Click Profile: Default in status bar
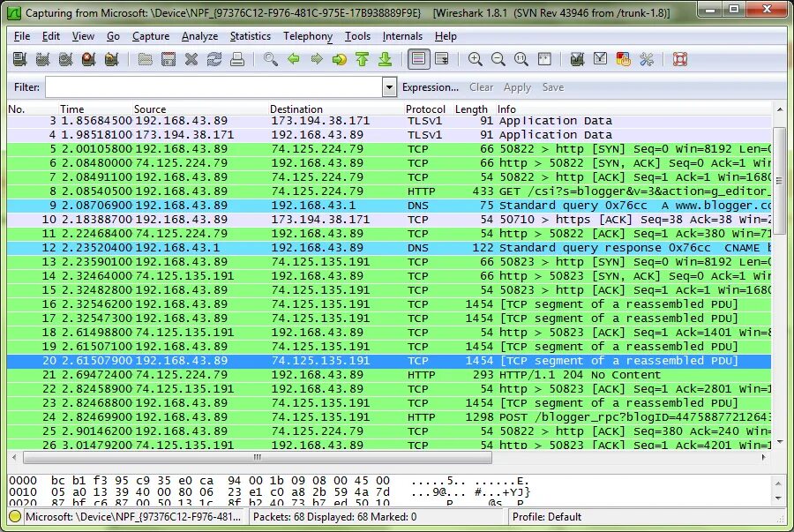The image size is (794, 532). click(547, 517)
